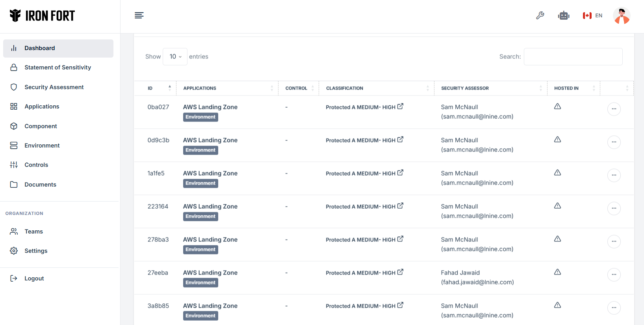644x325 pixels.
Task: Click the hamburger menu collapse icon
Action: click(139, 15)
